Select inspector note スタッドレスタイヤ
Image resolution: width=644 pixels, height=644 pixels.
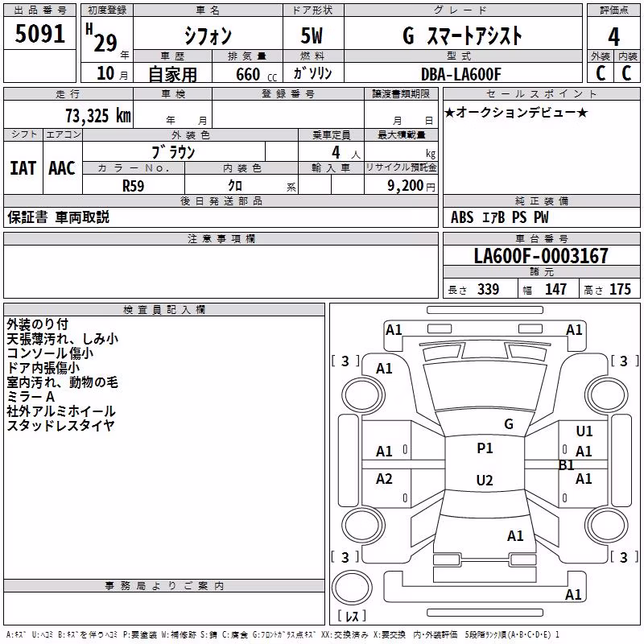60,425
